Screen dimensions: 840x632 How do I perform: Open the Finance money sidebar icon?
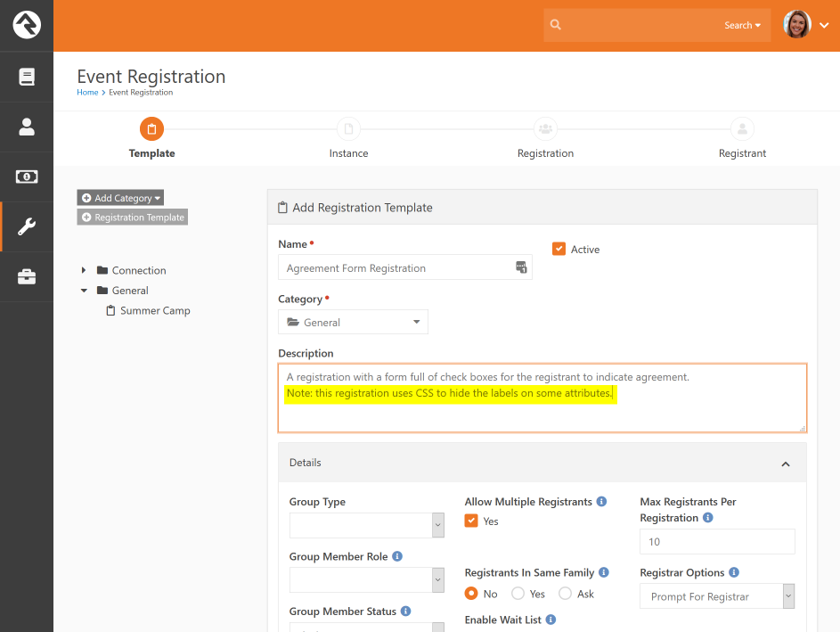pyautogui.click(x=26, y=176)
